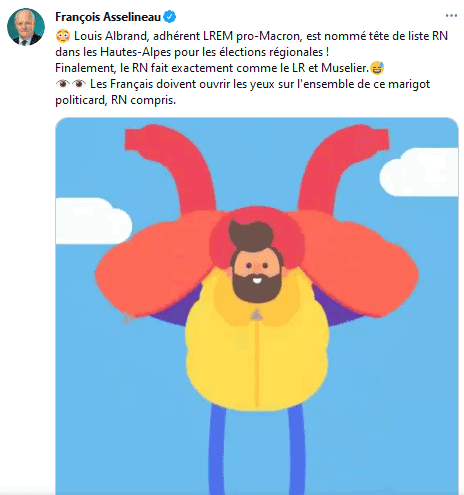Open the three-dot more options menu
Viewport: 464px width, 495px height.
pyautogui.click(x=451, y=16)
